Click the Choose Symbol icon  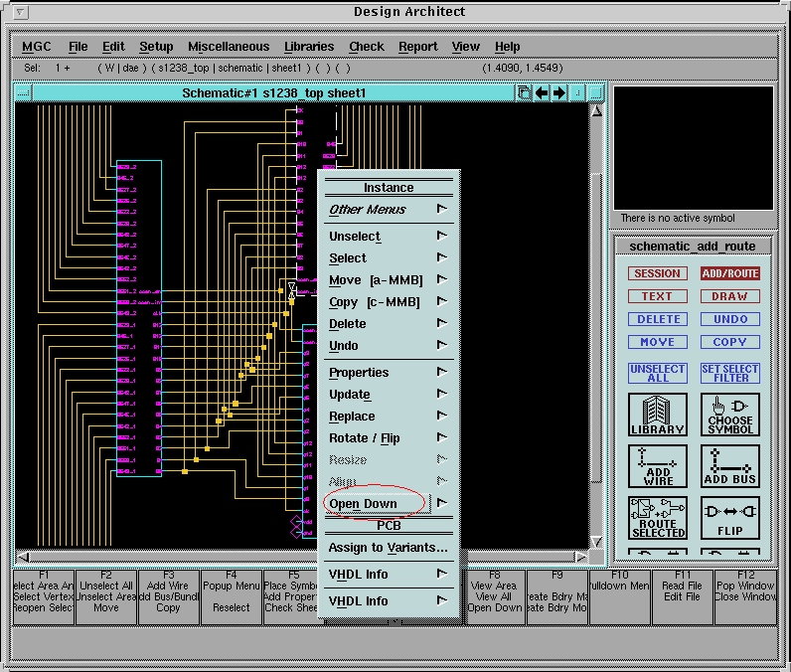click(730, 415)
